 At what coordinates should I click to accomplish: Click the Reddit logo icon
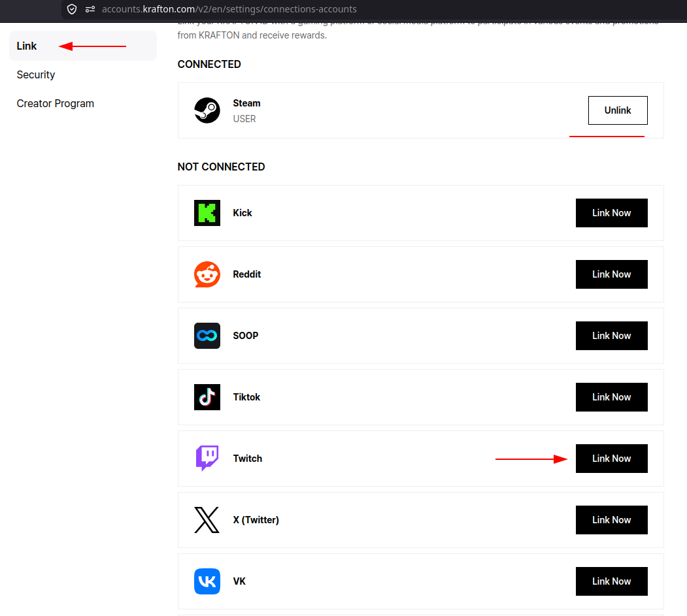coord(207,274)
